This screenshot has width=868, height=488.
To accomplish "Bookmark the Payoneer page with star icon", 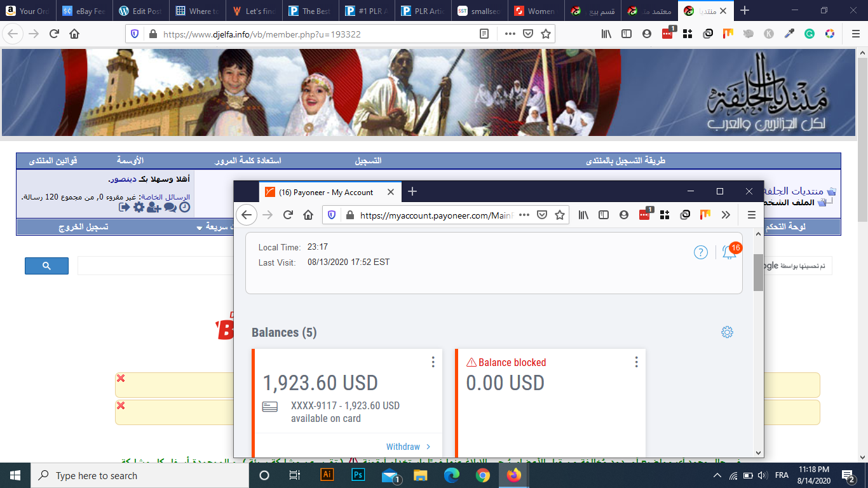I will 560,215.
